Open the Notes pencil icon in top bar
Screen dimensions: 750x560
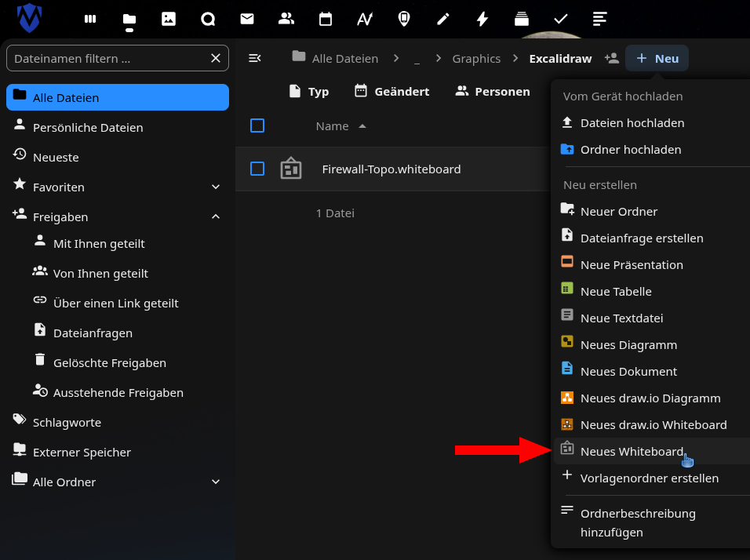tap(443, 19)
